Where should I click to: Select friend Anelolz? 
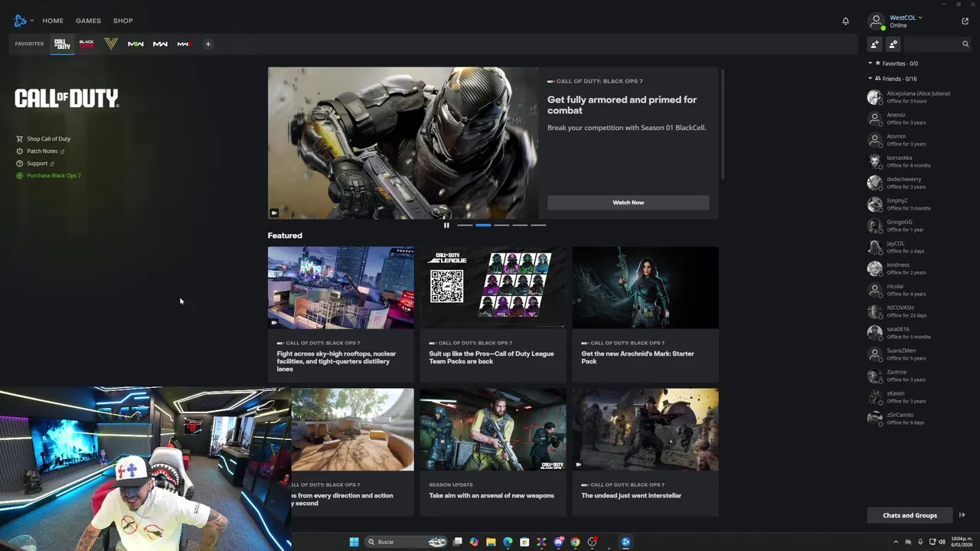pyautogui.click(x=918, y=119)
